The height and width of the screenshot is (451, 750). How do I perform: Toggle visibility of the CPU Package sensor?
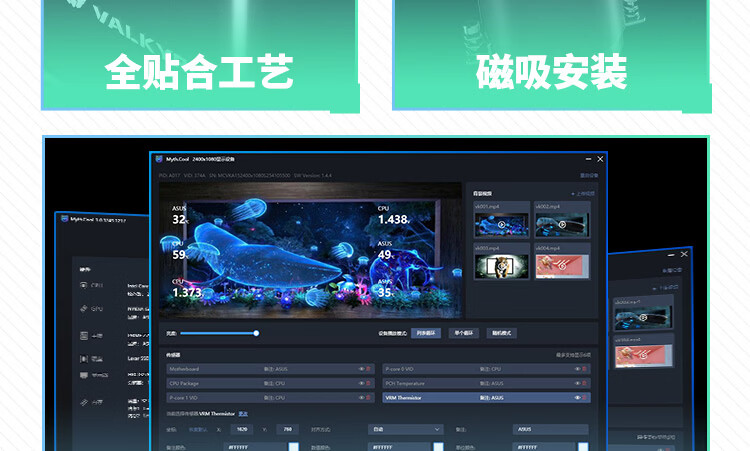(361, 384)
